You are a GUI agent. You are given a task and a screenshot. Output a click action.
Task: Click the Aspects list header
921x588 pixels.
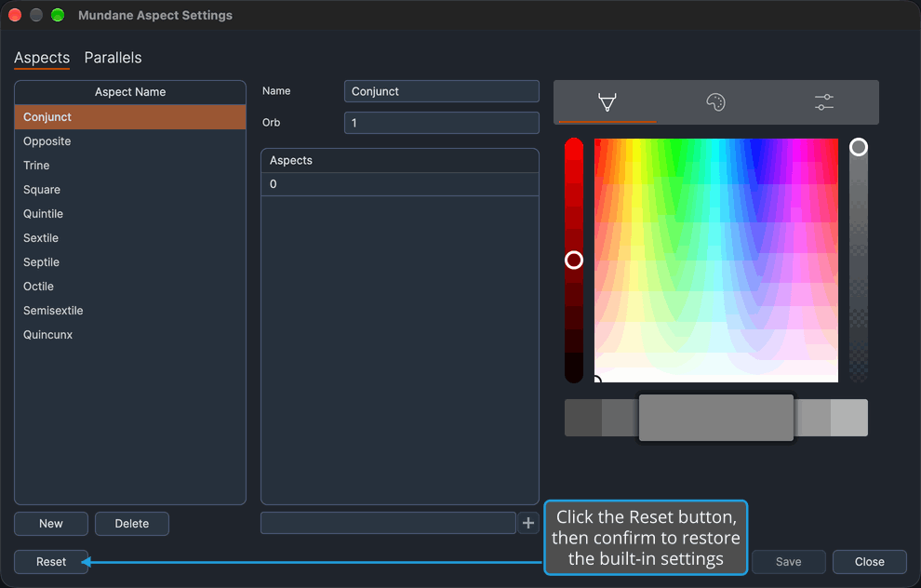tap(399, 160)
